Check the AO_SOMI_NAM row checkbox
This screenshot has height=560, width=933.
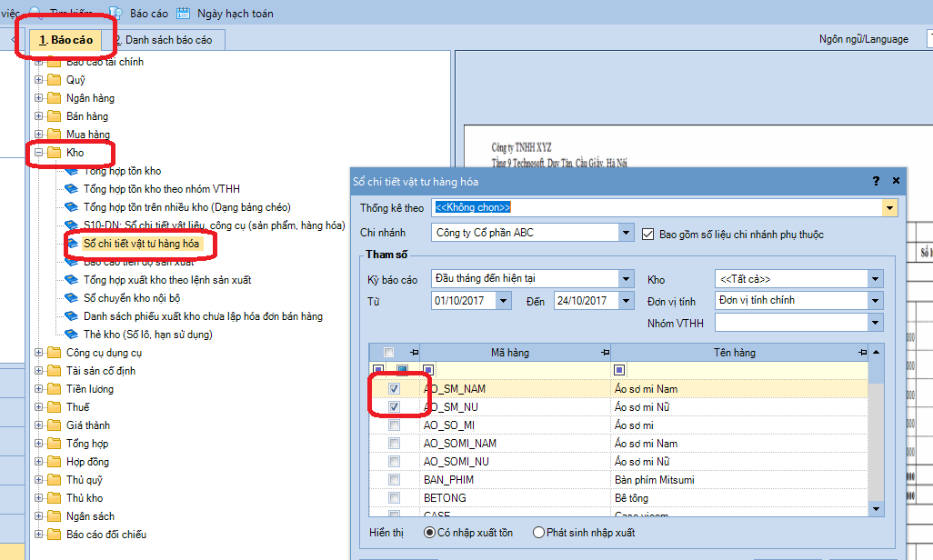click(x=394, y=444)
